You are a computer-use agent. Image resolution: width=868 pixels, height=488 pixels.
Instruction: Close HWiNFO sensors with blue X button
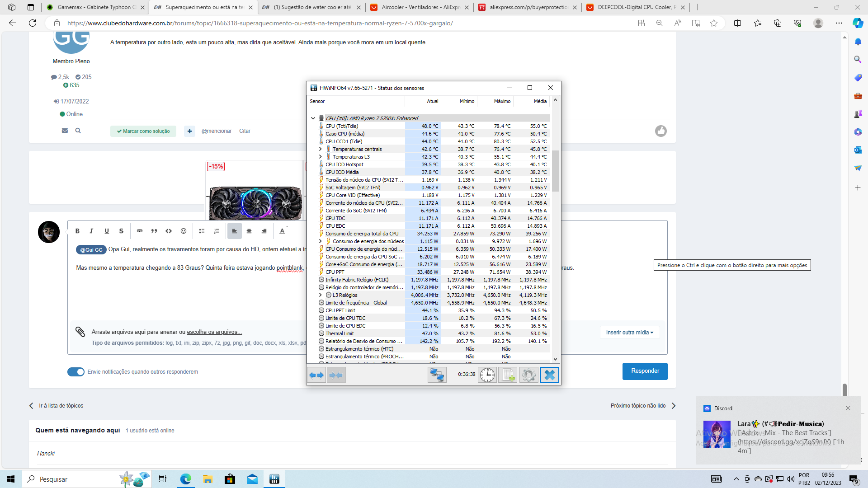pyautogui.click(x=550, y=375)
